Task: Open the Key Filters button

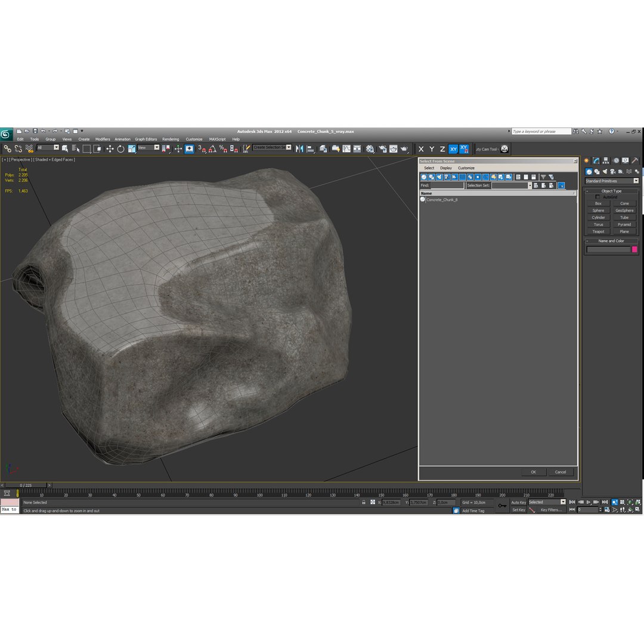Action: [x=551, y=510]
